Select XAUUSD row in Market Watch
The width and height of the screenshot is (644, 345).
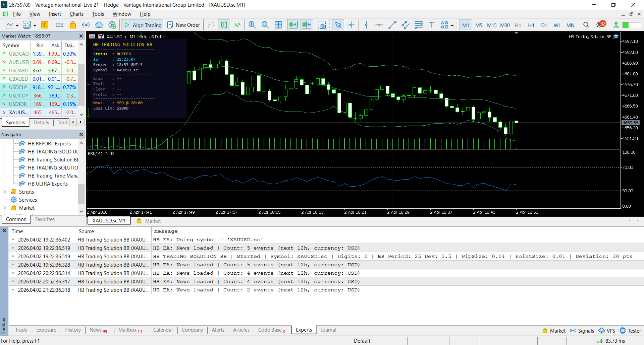coord(18,113)
